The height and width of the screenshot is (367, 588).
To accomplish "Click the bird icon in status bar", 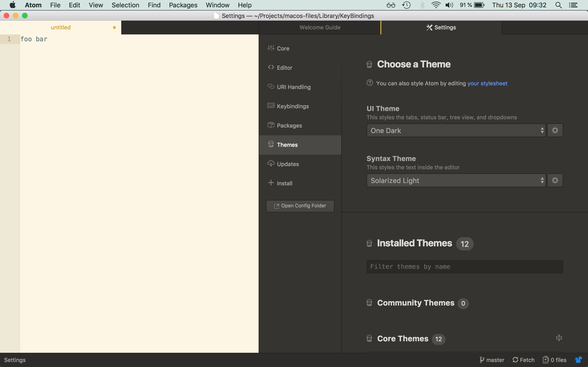I will (578, 360).
